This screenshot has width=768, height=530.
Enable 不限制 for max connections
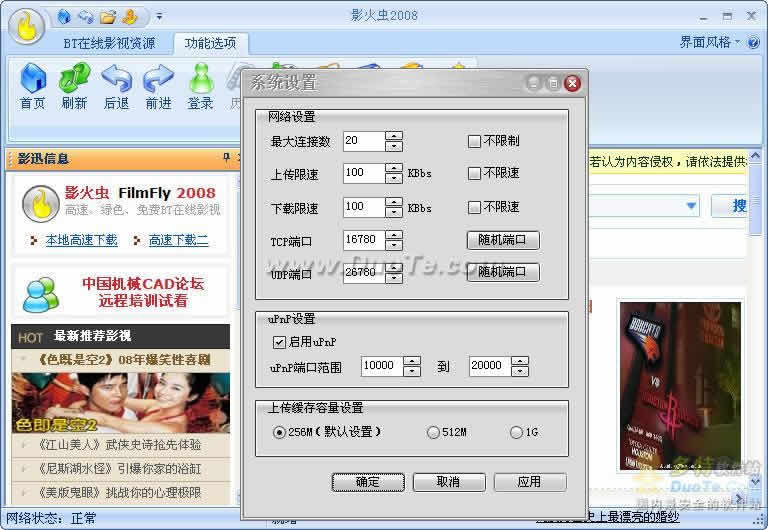(x=474, y=142)
